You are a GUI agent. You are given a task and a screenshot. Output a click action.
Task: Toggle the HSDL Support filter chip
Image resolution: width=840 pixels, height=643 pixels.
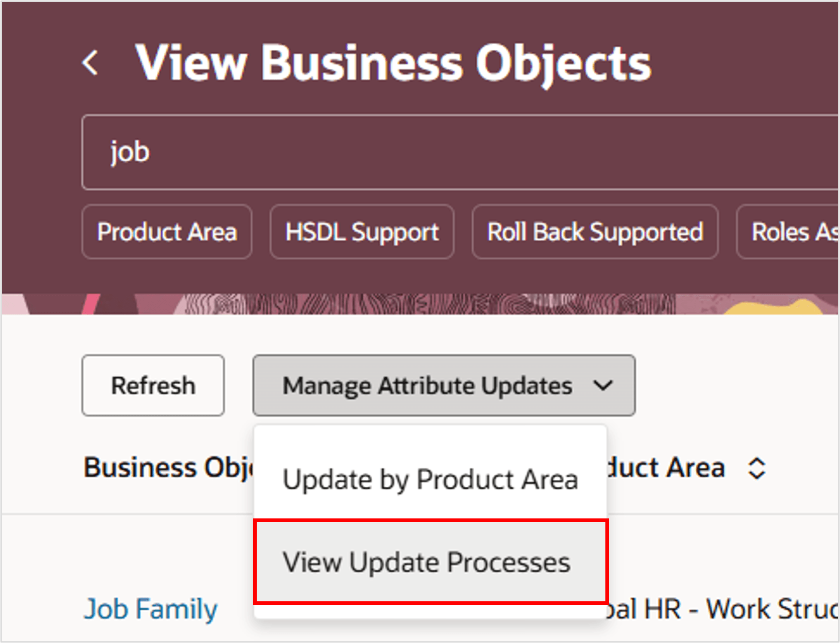click(x=361, y=232)
